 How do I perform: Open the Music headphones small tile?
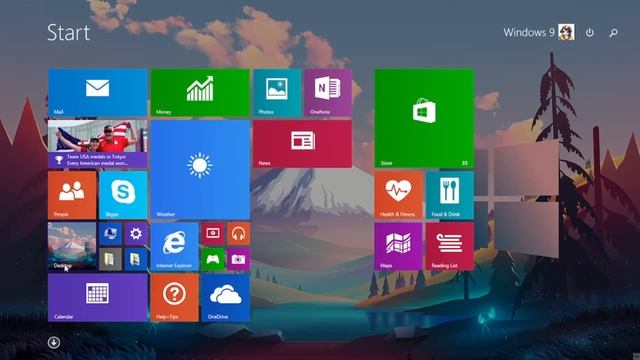coord(238,233)
